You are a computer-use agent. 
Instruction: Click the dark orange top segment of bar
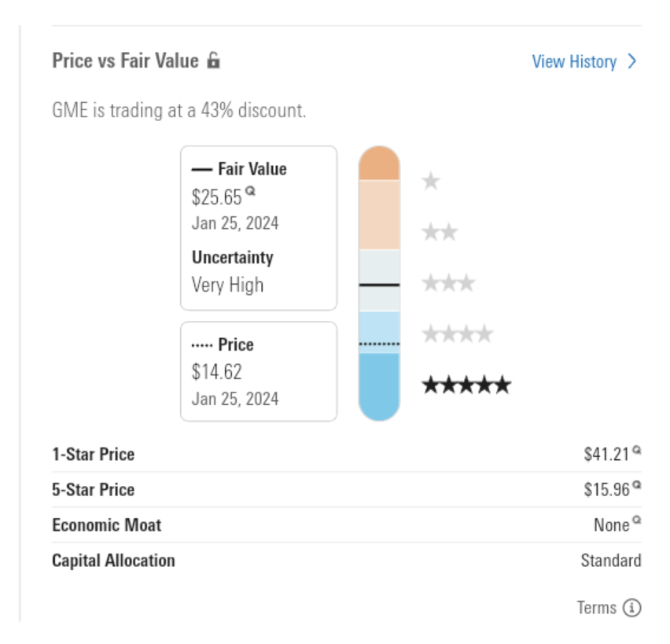pyautogui.click(x=379, y=164)
